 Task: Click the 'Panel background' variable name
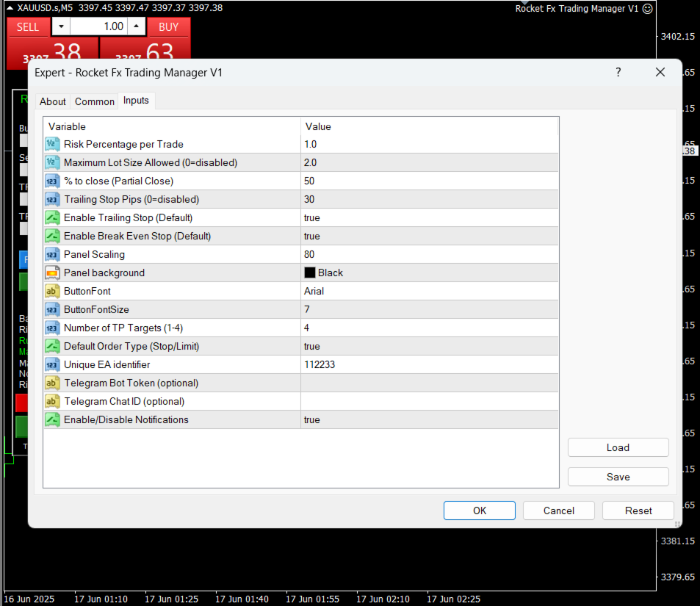[104, 273]
